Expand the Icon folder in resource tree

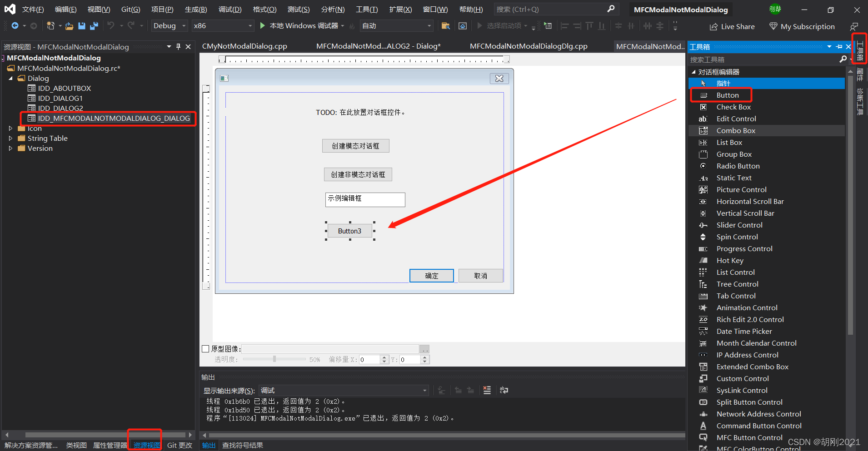[10, 129]
